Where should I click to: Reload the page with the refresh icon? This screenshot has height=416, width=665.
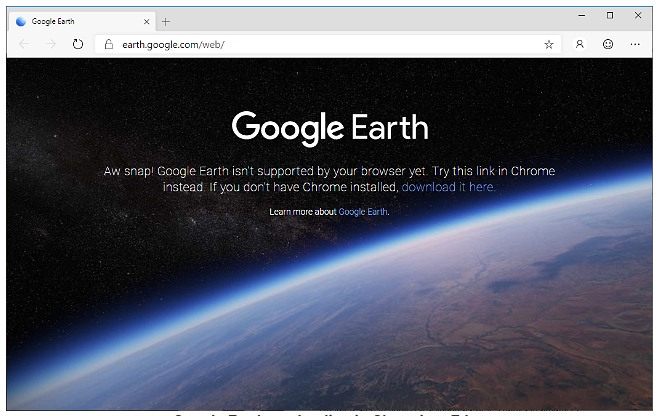pos(78,44)
